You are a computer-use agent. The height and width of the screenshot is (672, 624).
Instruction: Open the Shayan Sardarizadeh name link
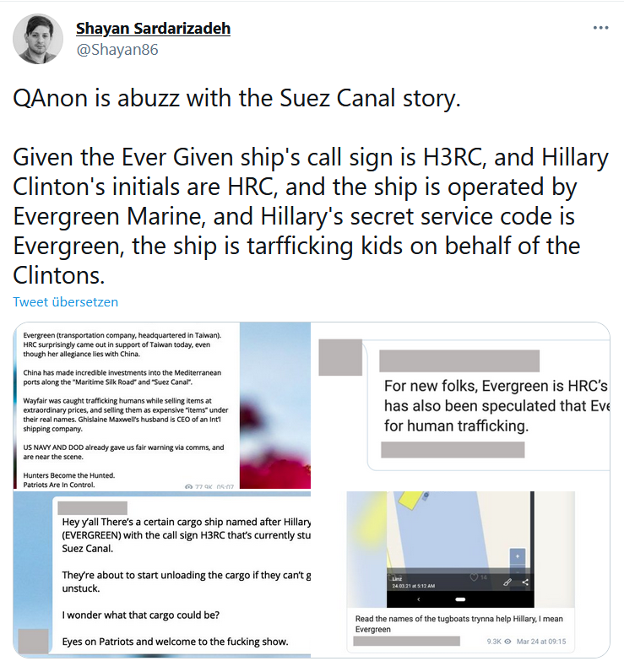click(153, 29)
